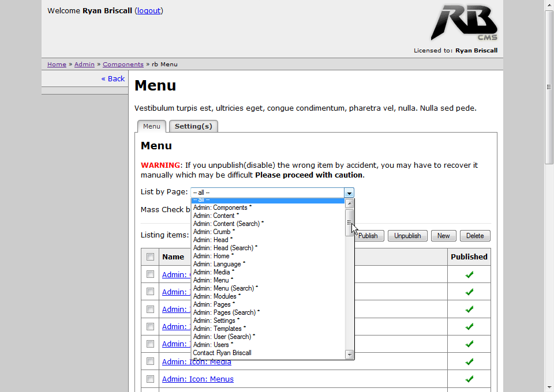554x392 pixels.
Task: Click the RB CMS logo
Action: point(463,23)
